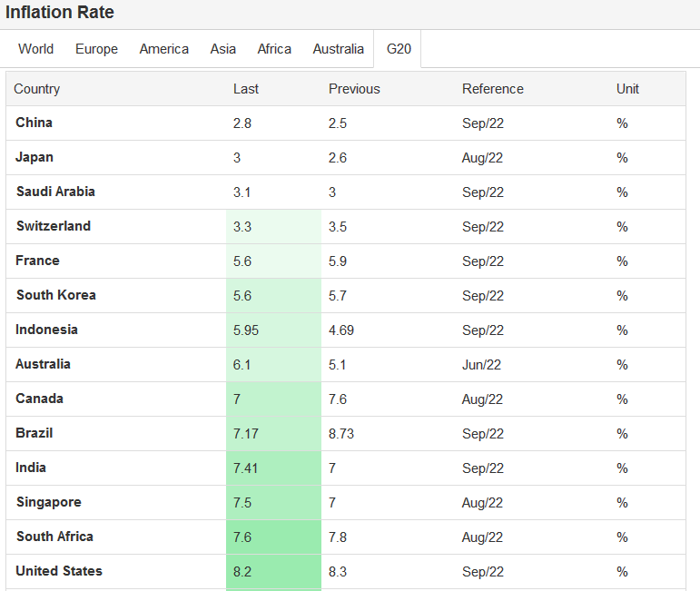Open the Europe tab
This screenshot has height=591, width=700.
(96, 49)
